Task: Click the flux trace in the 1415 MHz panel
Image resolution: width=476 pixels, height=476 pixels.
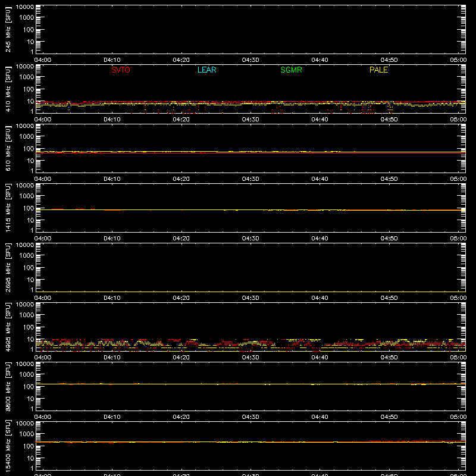Action: [250, 210]
